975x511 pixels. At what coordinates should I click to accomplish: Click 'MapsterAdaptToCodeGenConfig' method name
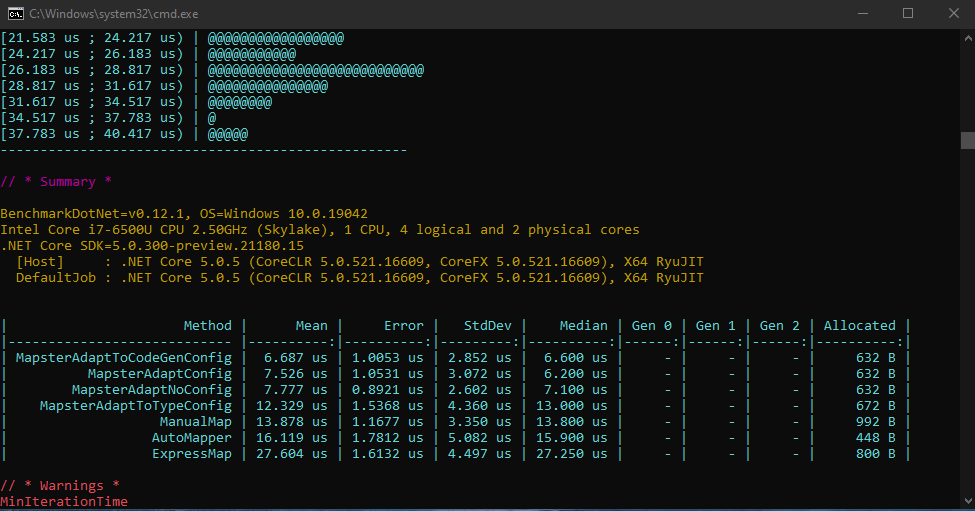click(124, 358)
